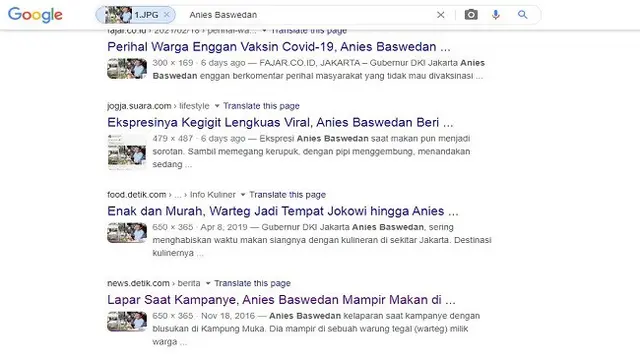Click the snippet text starting FAJAR.CO.ID, JAKARTA
The height and width of the screenshot is (360, 640).
point(319,69)
